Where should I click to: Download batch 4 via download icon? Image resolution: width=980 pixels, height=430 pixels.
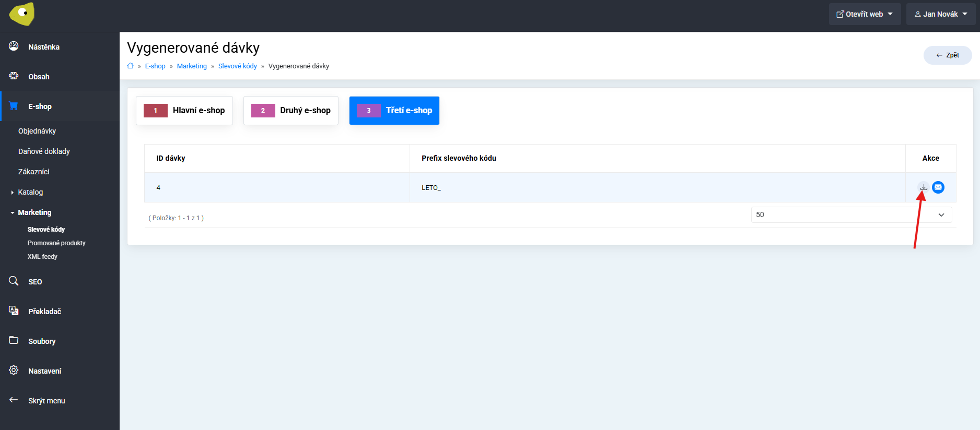(x=924, y=187)
